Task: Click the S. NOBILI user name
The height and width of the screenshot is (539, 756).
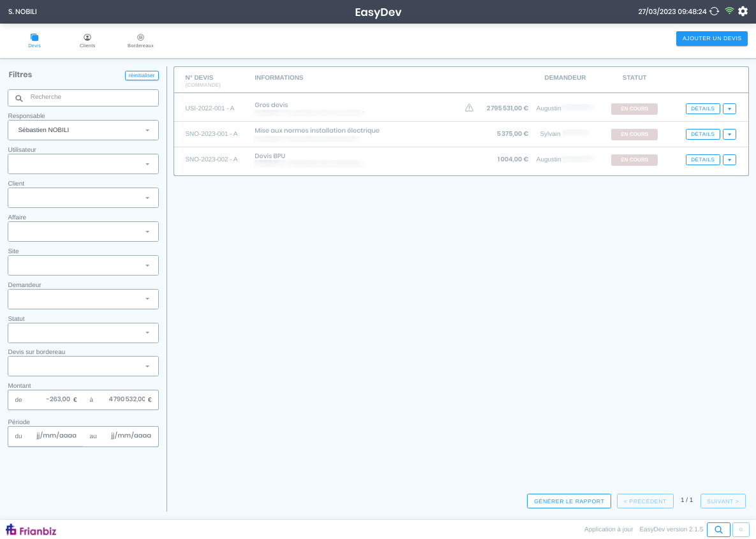Action: coord(23,11)
